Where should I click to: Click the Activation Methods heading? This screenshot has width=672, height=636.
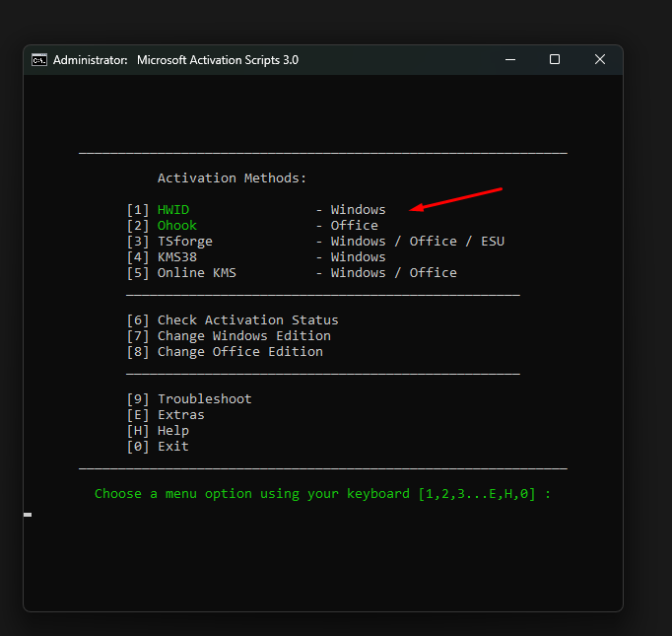[x=232, y=178]
